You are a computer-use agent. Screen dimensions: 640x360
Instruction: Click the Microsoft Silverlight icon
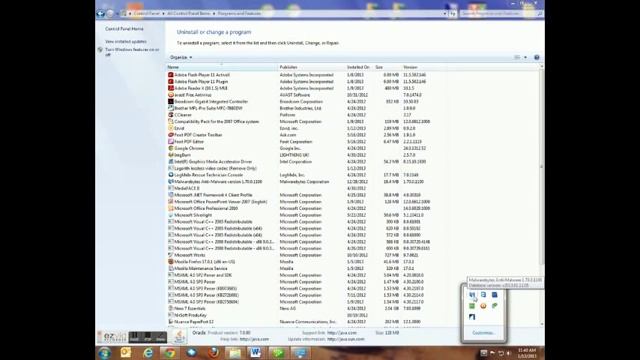[x=171, y=215]
